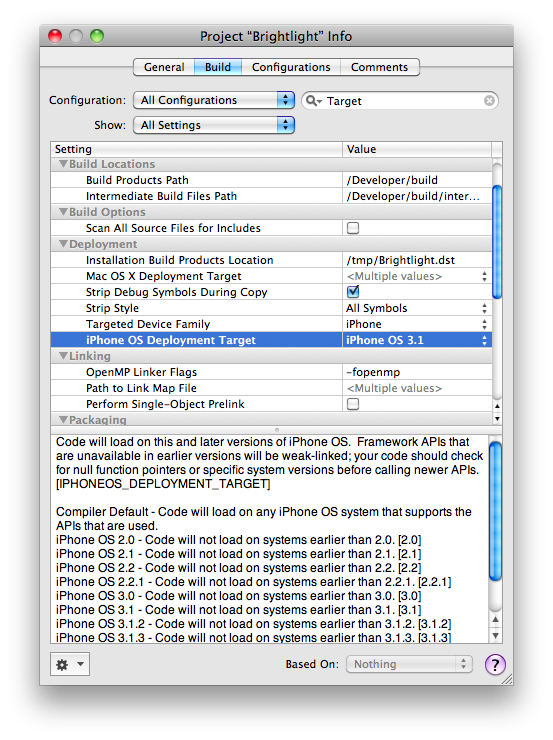Image resolution: width=553 pixels, height=740 pixels.
Task: Select Installation Build Products Location row
Action: coord(271,260)
